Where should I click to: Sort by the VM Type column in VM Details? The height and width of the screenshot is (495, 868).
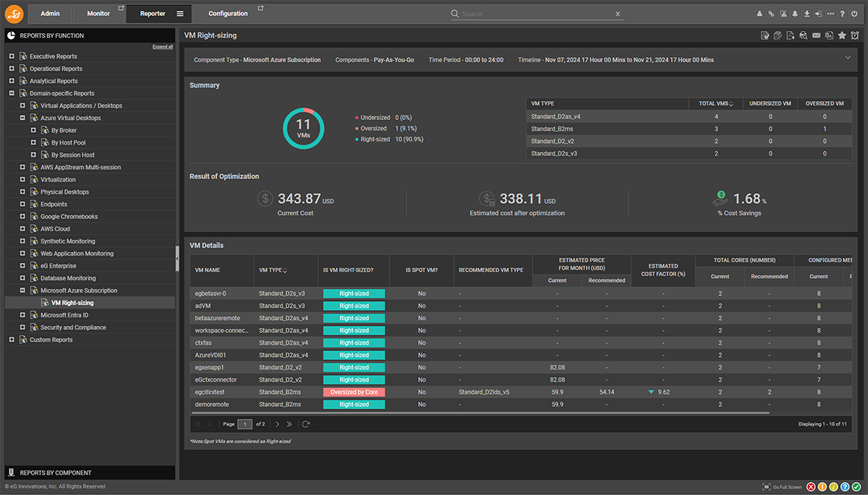(285, 270)
